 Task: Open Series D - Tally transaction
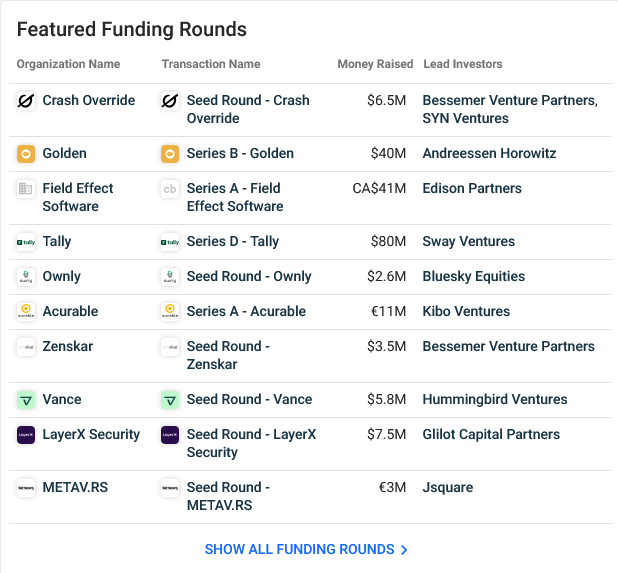tap(233, 241)
